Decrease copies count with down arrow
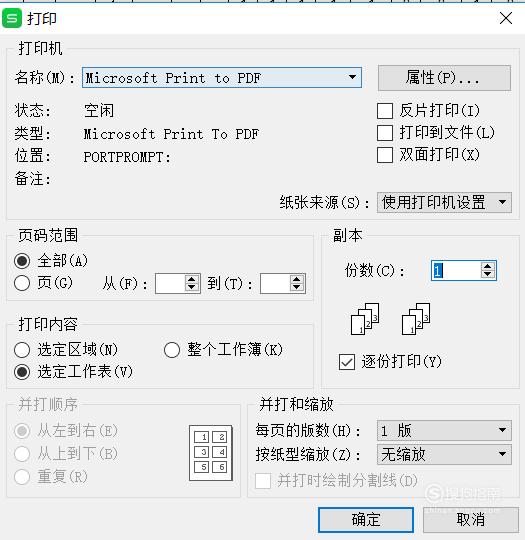Screen dimensions: 525x540 coord(487,274)
